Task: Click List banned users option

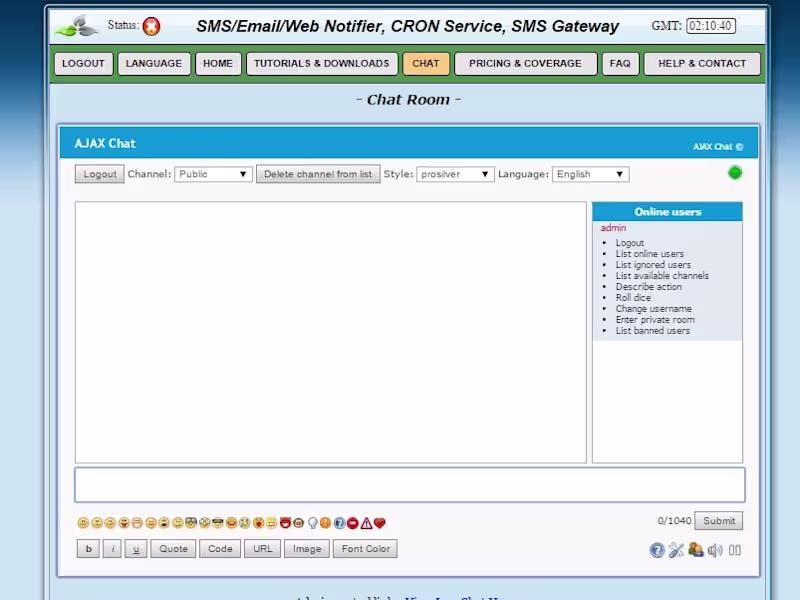Action: [653, 331]
